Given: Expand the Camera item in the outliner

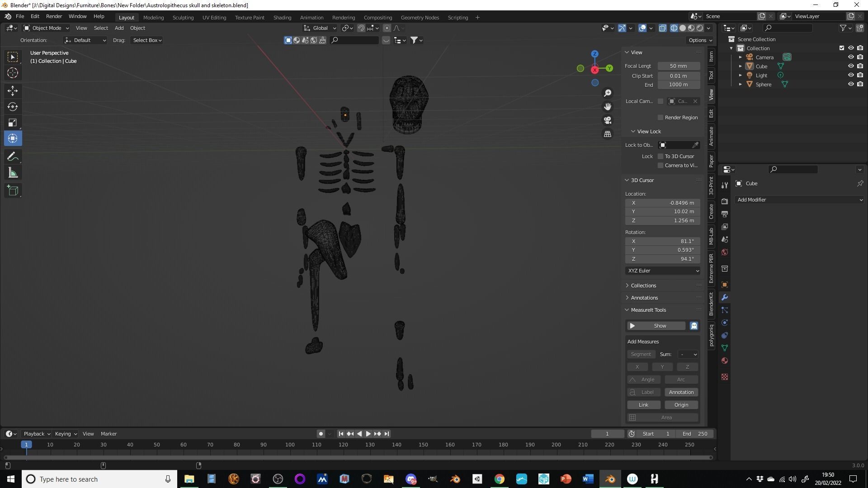Looking at the screenshot, I should [x=741, y=57].
